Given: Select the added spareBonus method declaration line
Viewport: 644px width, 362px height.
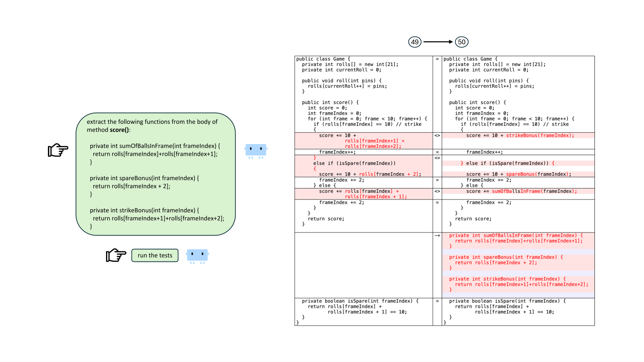Looking at the screenshot, I should pos(506,257).
